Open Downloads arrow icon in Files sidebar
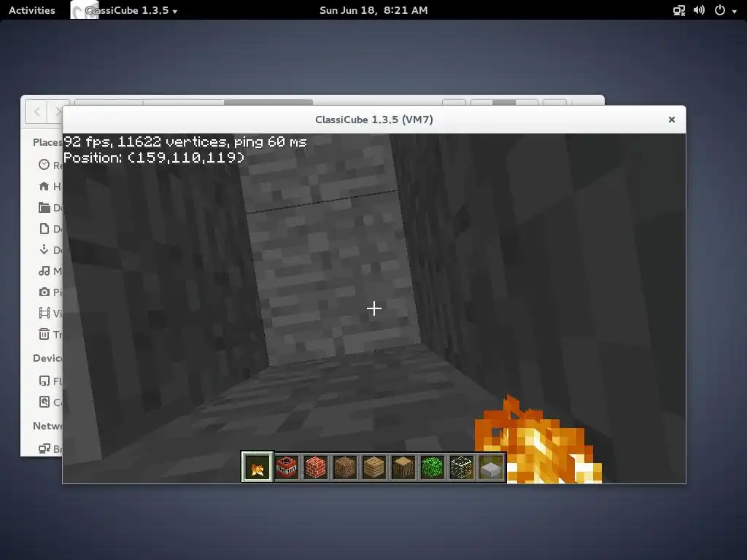 pos(44,249)
